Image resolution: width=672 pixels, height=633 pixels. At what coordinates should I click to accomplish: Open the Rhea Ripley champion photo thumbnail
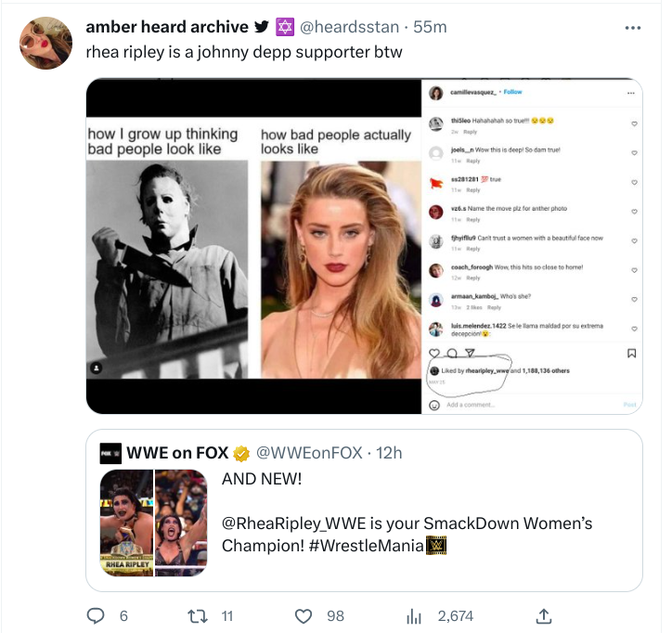(154, 523)
